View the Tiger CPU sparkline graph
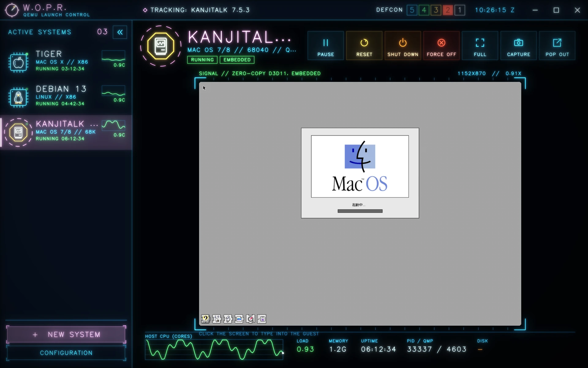 [113, 56]
